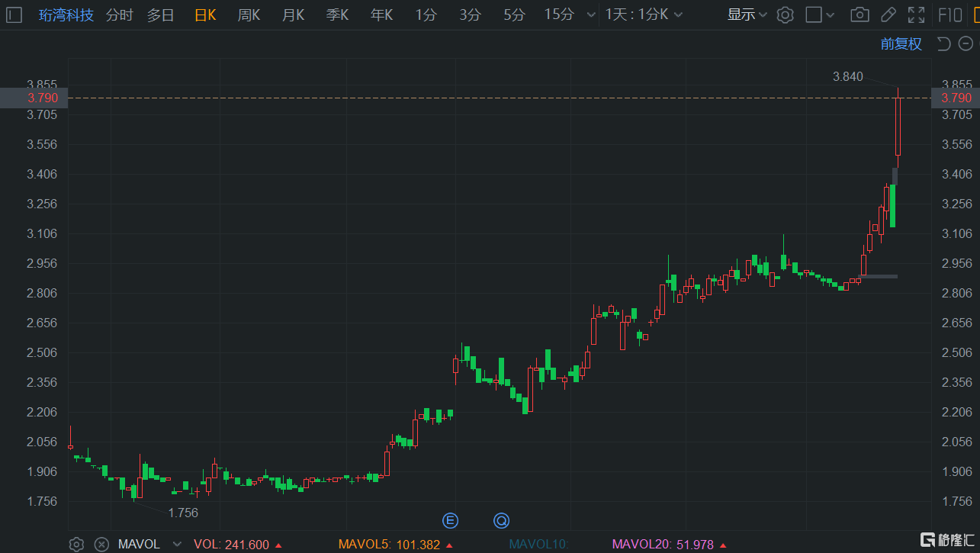Toggle the VOL 241.600 volume series
Image resolution: width=980 pixels, height=553 pixels.
click(238, 545)
